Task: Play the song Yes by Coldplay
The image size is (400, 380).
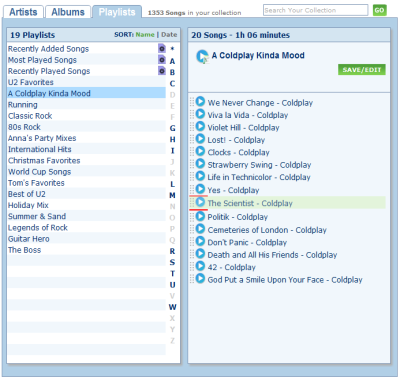Action: [x=200, y=189]
